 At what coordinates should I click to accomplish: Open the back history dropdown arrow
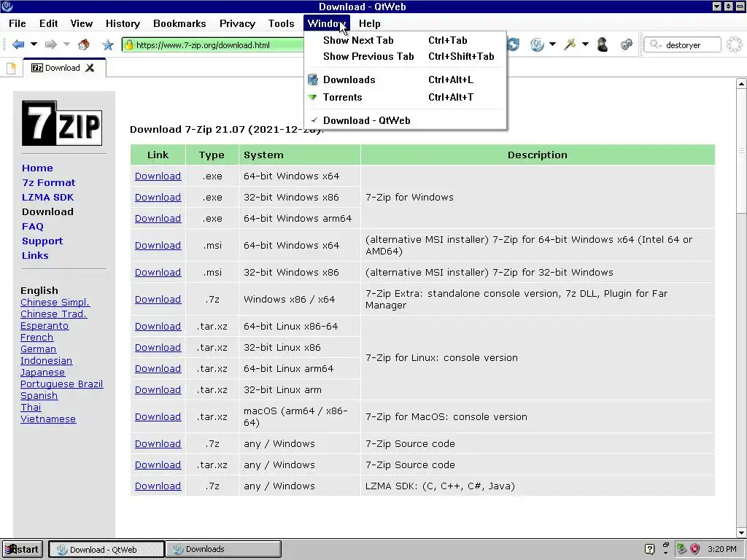[x=34, y=44]
